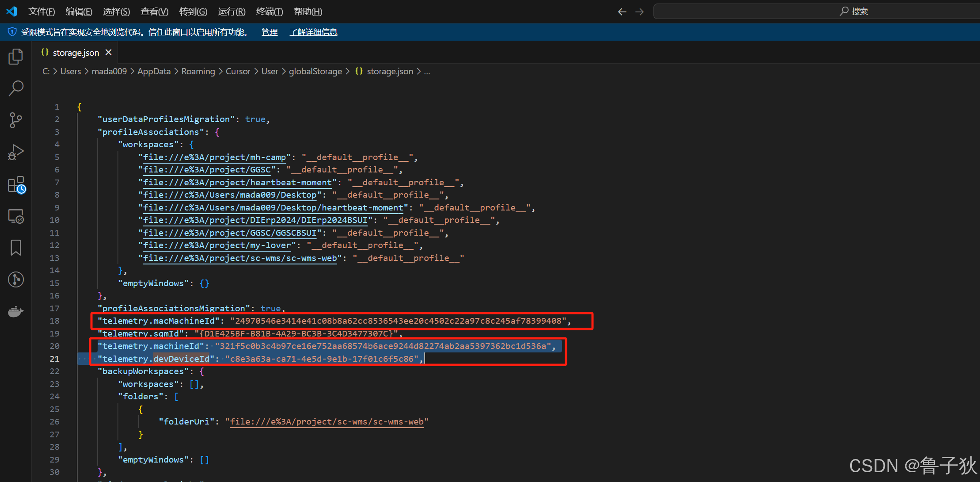
Task: Click the 管理 link in banner
Action: click(270, 32)
